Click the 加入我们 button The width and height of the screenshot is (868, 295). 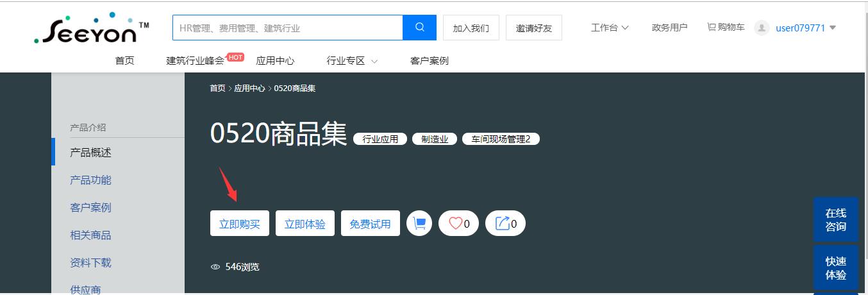click(471, 28)
